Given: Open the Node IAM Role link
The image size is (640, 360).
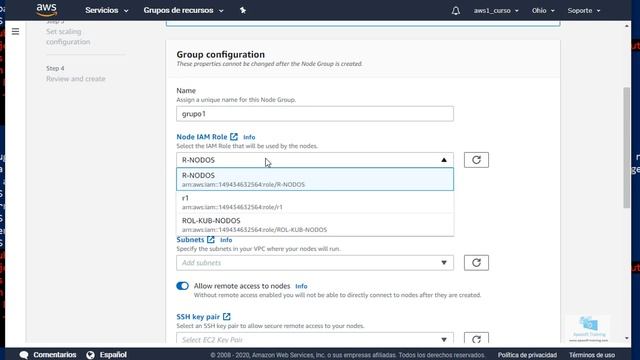Looking at the screenshot, I should (202, 137).
